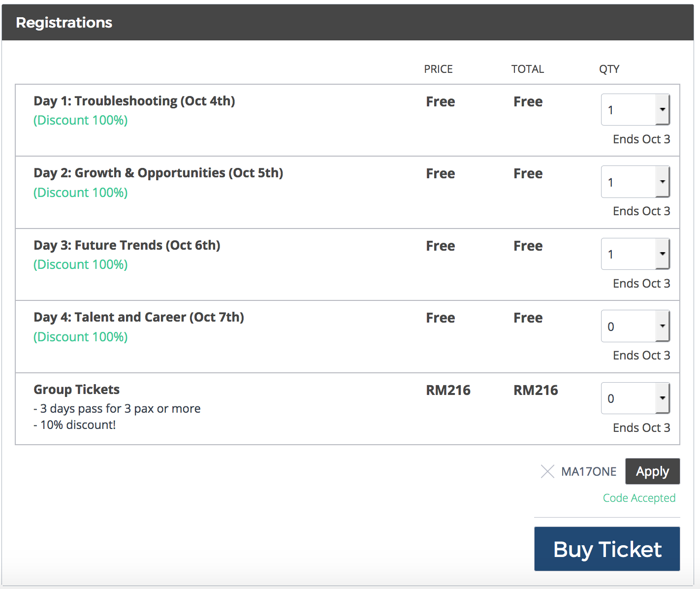Open Day 4 Talent and Career quantity dropdown

click(635, 326)
